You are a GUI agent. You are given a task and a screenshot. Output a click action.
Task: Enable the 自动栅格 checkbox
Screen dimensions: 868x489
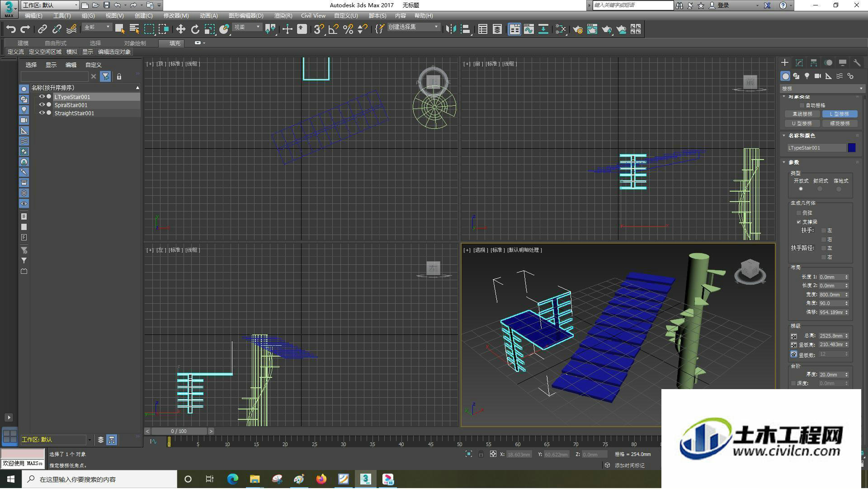(x=802, y=105)
